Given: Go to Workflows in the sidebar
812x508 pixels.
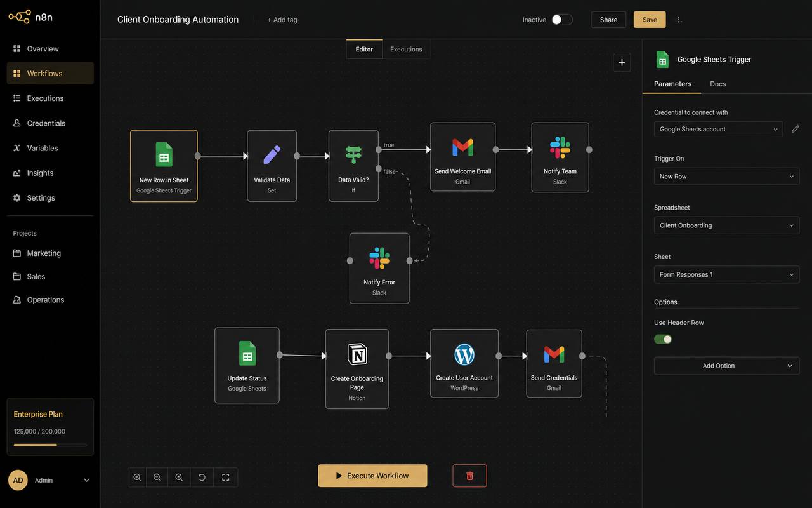Looking at the screenshot, I should (x=50, y=74).
